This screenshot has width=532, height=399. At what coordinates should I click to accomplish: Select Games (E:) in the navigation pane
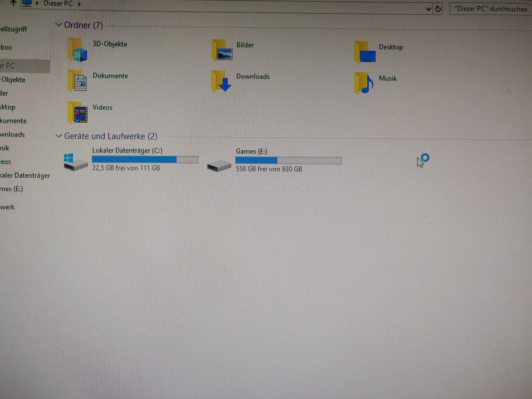(11, 189)
